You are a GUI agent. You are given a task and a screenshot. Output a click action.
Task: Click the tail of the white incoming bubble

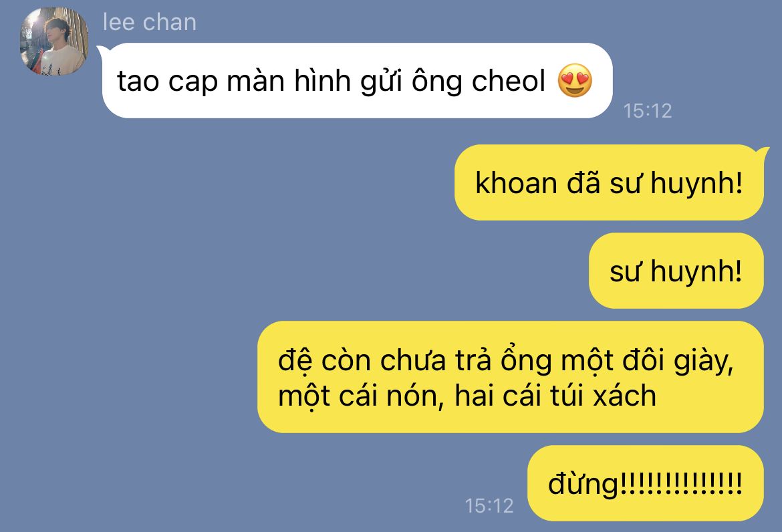tap(101, 50)
